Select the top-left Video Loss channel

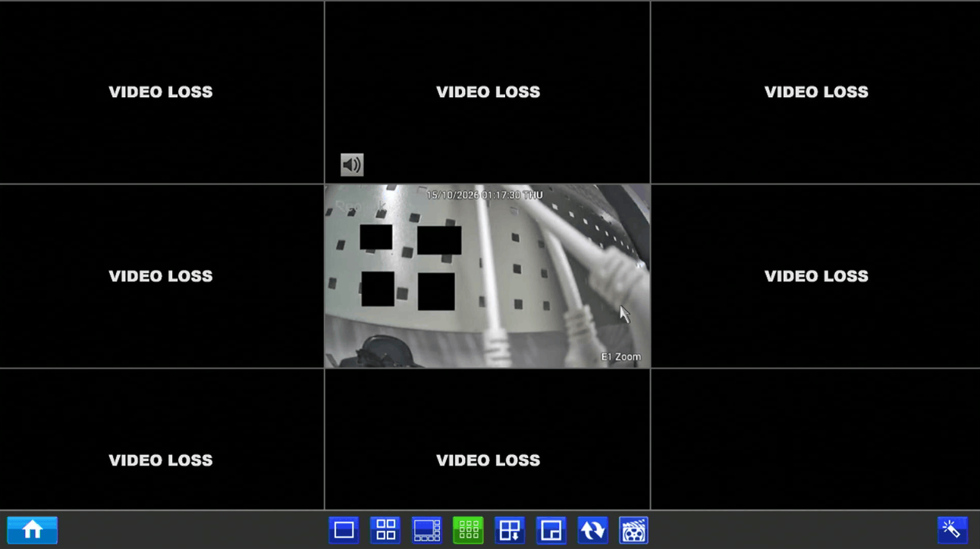click(x=162, y=92)
